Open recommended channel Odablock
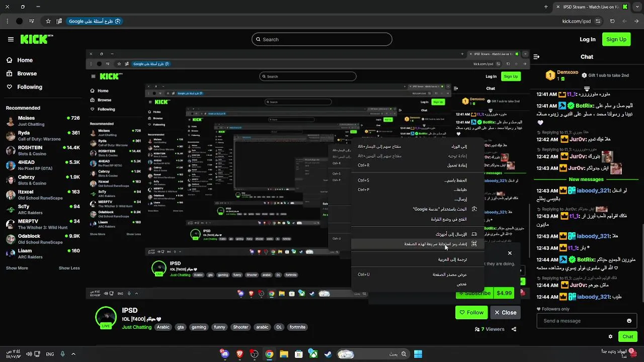Viewport: 644px width, 362px height. pyautogui.click(x=43, y=239)
